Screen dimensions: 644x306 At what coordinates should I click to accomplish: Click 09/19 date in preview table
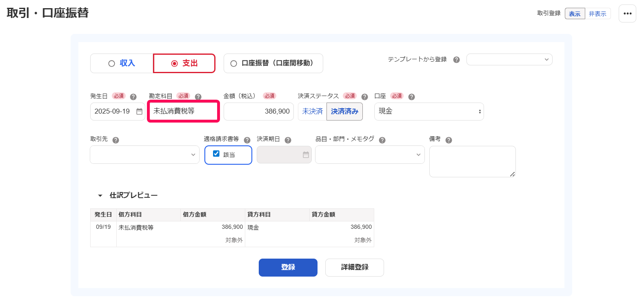tap(103, 227)
